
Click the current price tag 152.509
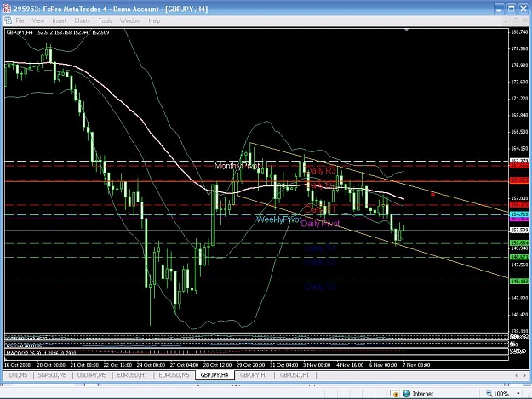tap(519, 231)
